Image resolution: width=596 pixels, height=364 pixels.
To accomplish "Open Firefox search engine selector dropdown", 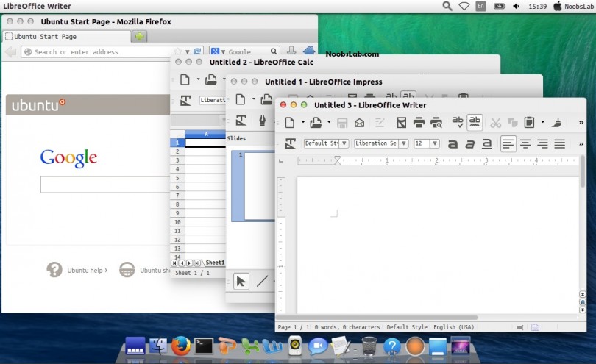I will [218, 51].
